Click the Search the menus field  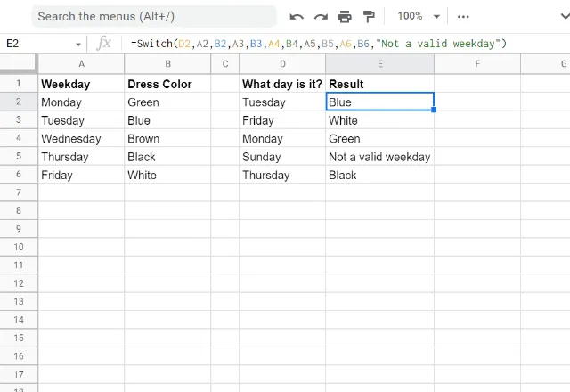151,16
